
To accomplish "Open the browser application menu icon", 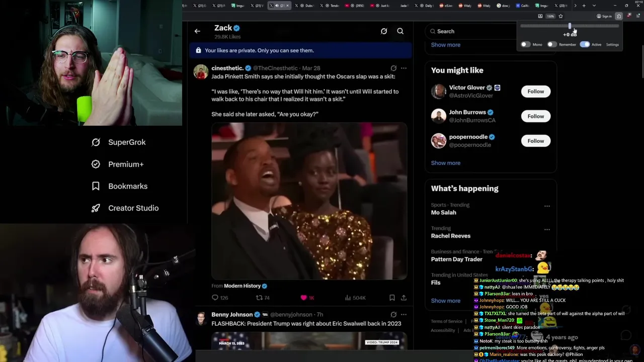I will point(638,16).
